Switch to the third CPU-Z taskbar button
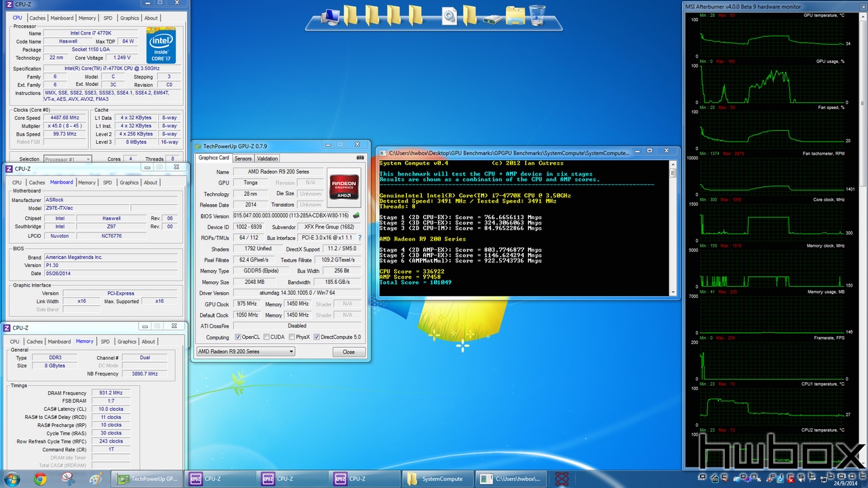868x488 pixels. [365, 479]
